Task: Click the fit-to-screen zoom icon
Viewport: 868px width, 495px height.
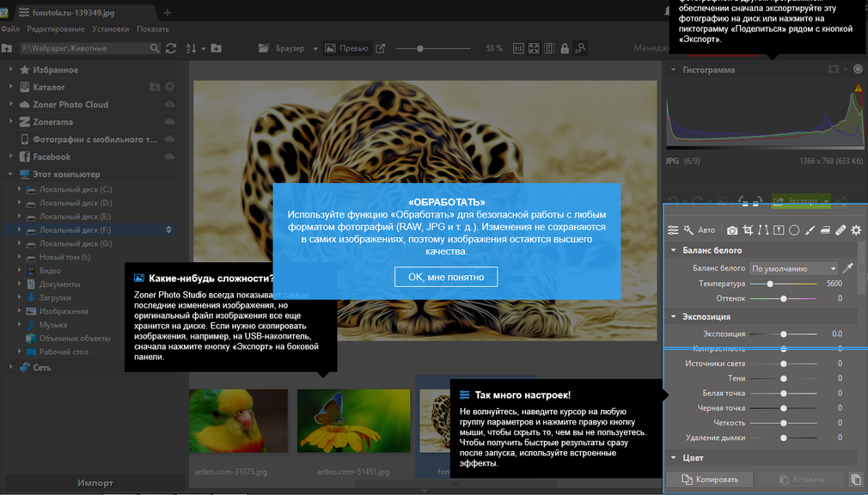Action: (x=534, y=49)
